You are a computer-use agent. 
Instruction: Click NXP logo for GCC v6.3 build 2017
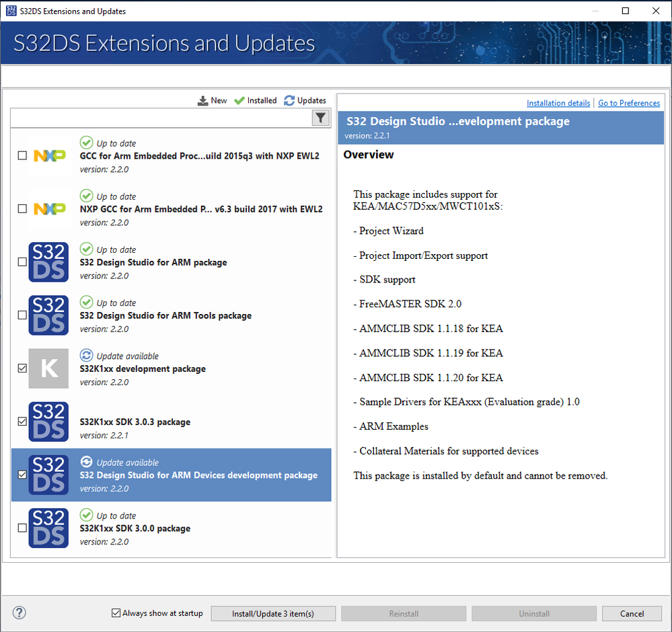coord(50,208)
